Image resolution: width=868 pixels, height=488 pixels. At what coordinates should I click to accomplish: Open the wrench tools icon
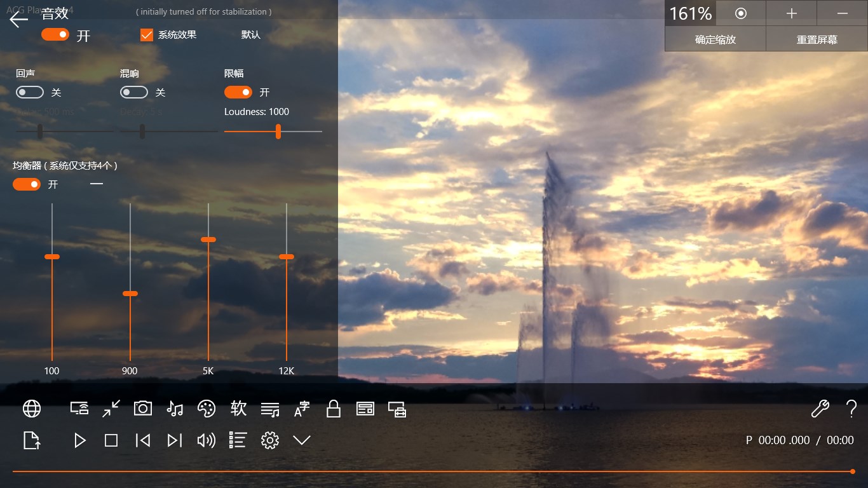(x=820, y=409)
